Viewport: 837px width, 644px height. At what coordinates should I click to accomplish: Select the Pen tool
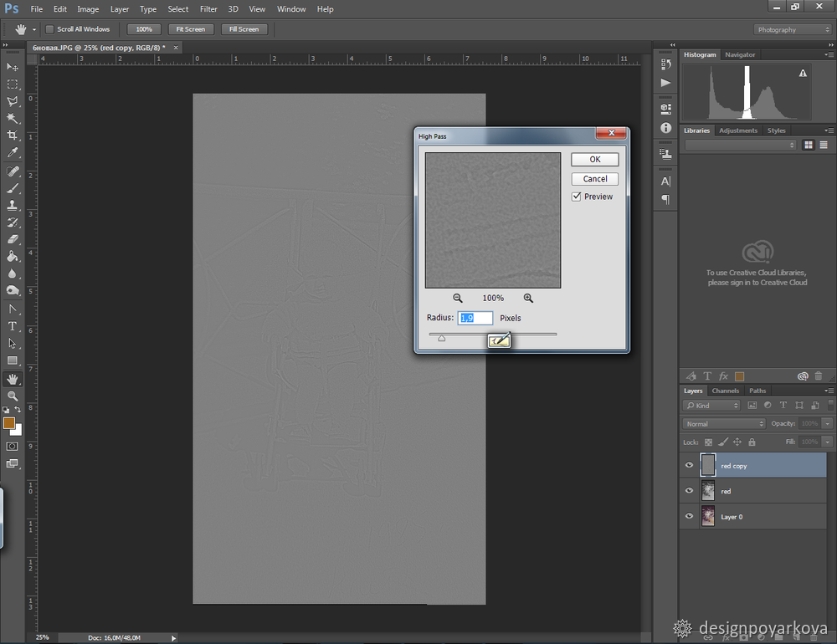click(13, 309)
